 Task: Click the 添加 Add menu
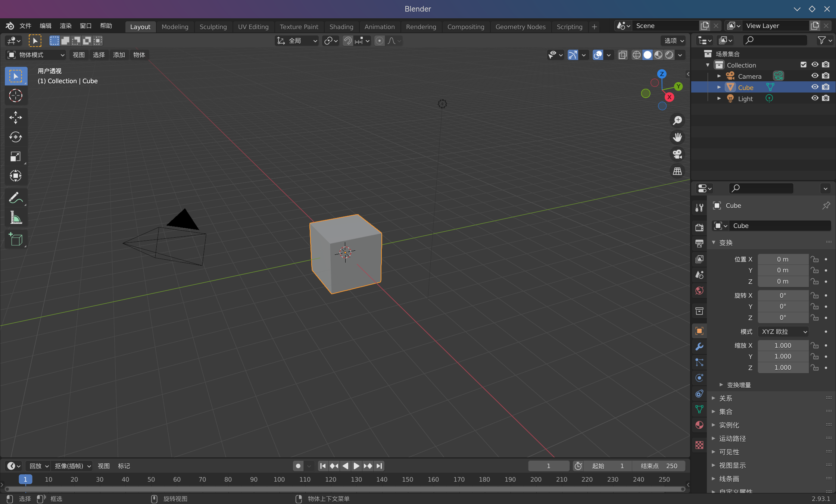pyautogui.click(x=118, y=54)
